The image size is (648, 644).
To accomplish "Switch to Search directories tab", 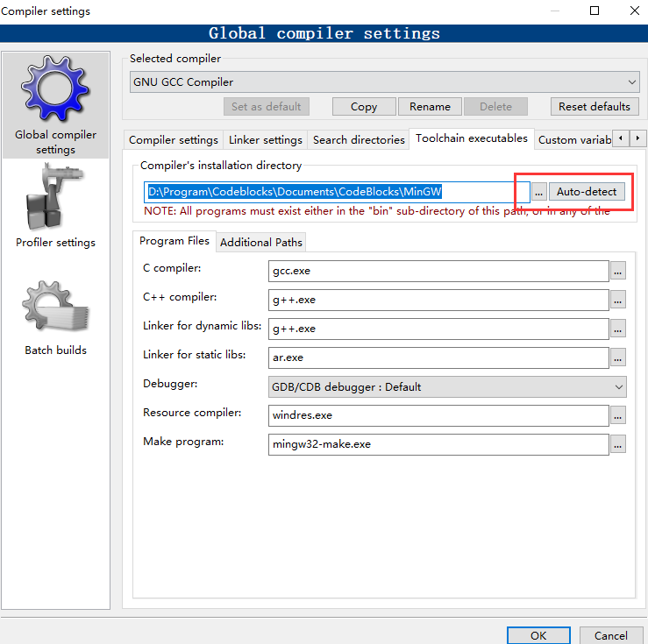I will point(359,140).
